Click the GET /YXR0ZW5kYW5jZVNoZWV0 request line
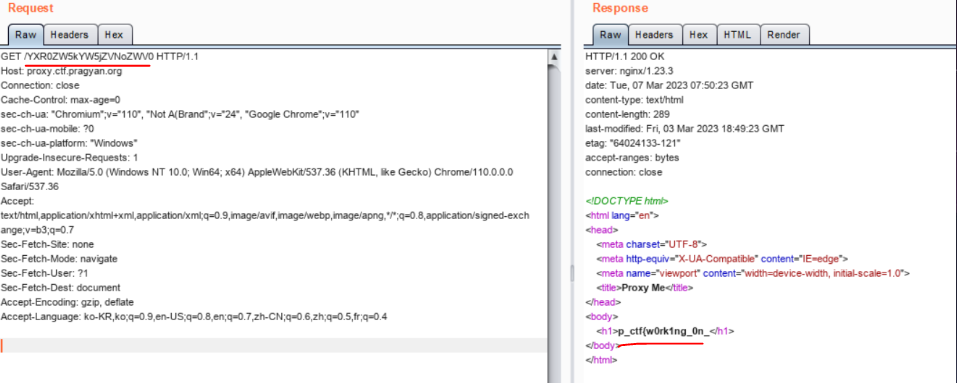Viewport: 957px width, 383px height. click(x=99, y=57)
